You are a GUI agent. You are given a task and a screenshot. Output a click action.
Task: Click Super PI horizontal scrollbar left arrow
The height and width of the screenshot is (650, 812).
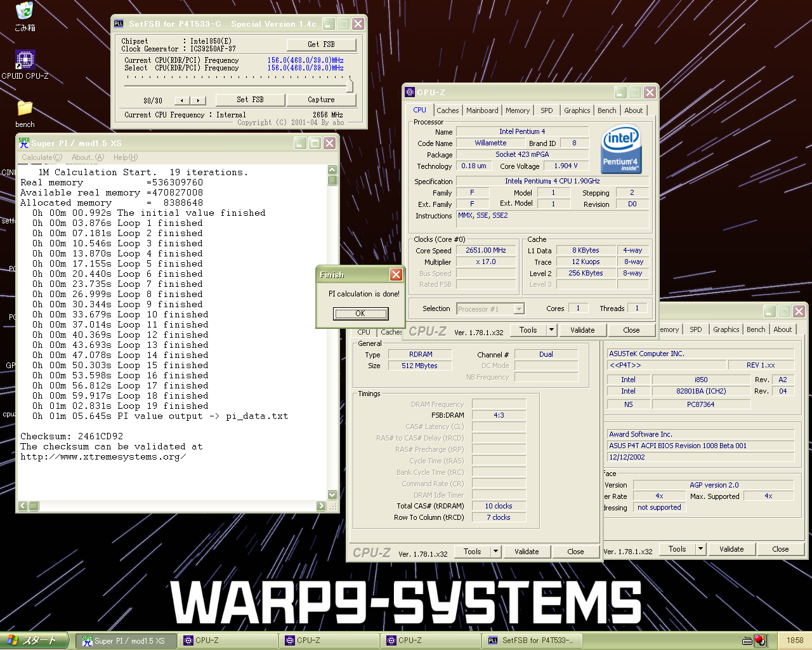click(x=23, y=506)
